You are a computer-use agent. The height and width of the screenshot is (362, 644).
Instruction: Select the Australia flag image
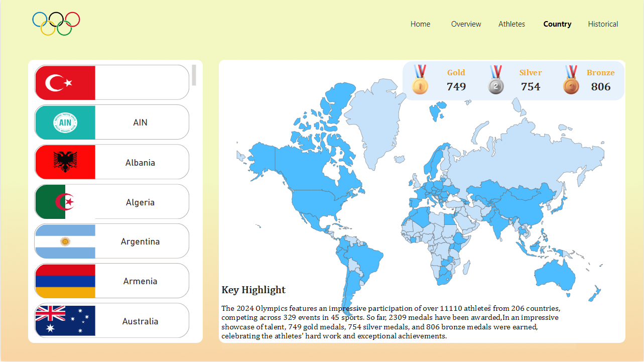tap(65, 321)
